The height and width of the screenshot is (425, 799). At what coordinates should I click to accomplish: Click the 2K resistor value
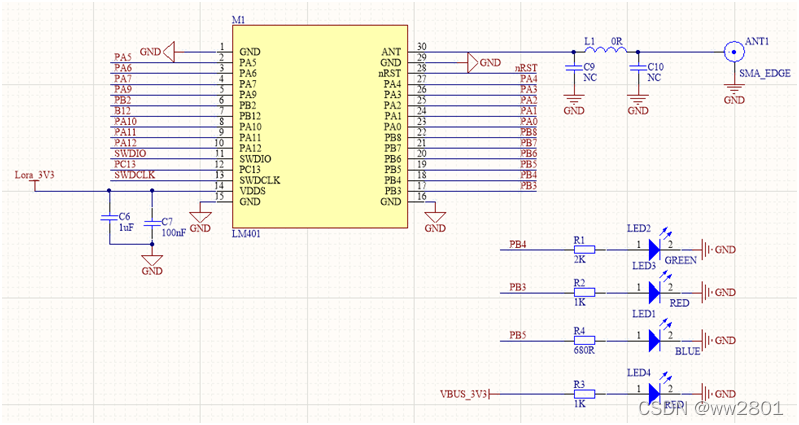click(580, 259)
